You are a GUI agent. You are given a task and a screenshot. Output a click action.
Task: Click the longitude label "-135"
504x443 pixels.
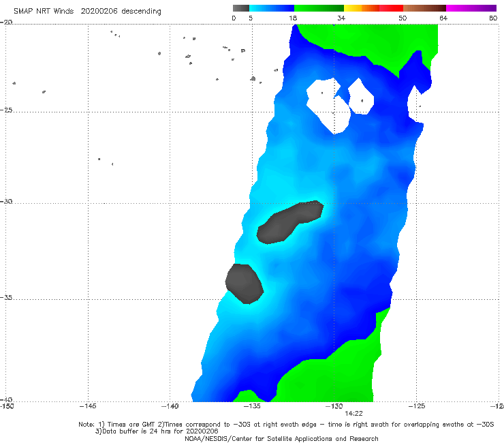[252, 406]
